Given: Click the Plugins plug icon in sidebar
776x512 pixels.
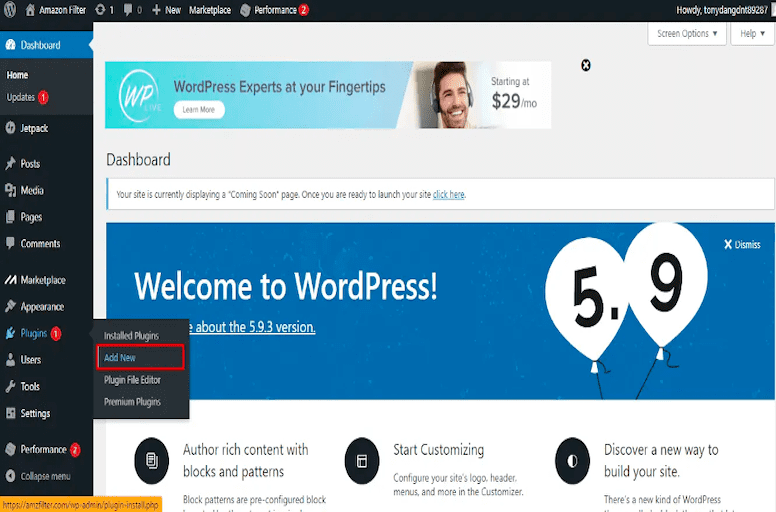Looking at the screenshot, I should click(10, 333).
